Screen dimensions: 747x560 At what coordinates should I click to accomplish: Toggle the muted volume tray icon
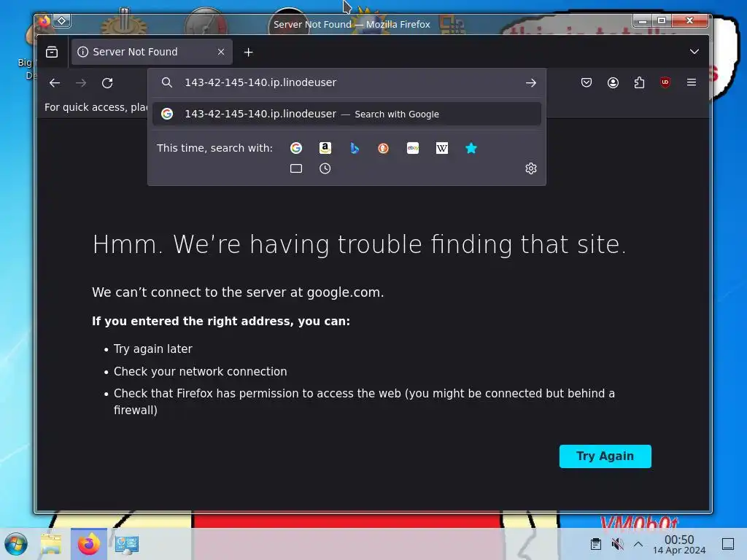coord(617,544)
